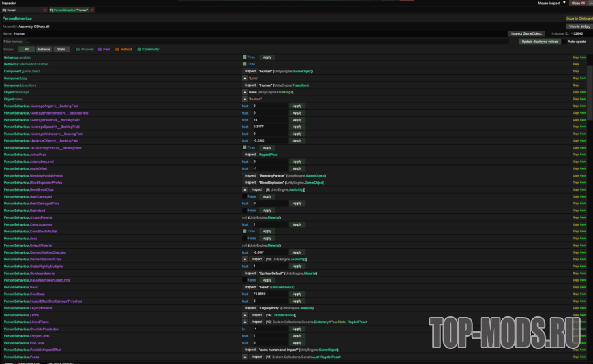Close the [G] Human inspector tab
This screenshot has height=364, width=593.
pyautogui.click(x=44, y=10)
